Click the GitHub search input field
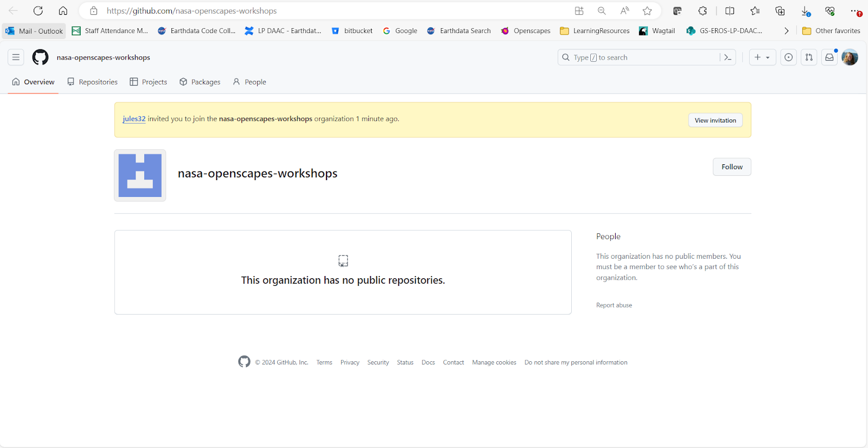 [646, 57]
